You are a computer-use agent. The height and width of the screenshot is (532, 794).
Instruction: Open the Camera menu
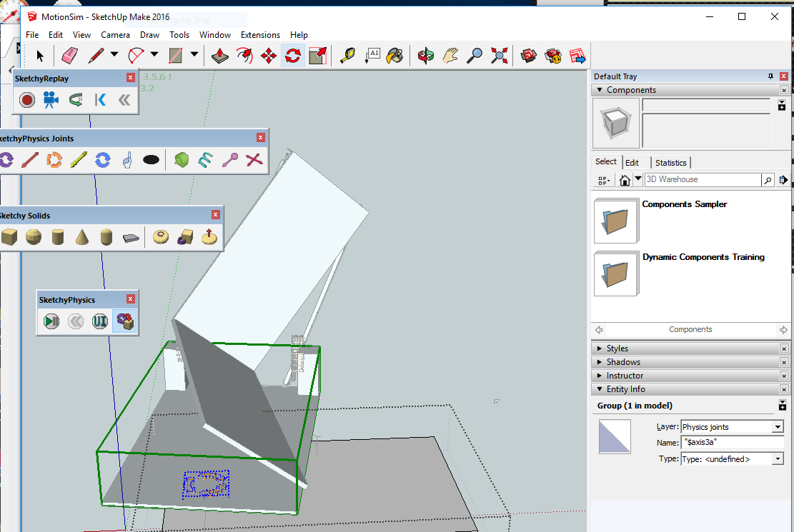coord(116,35)
